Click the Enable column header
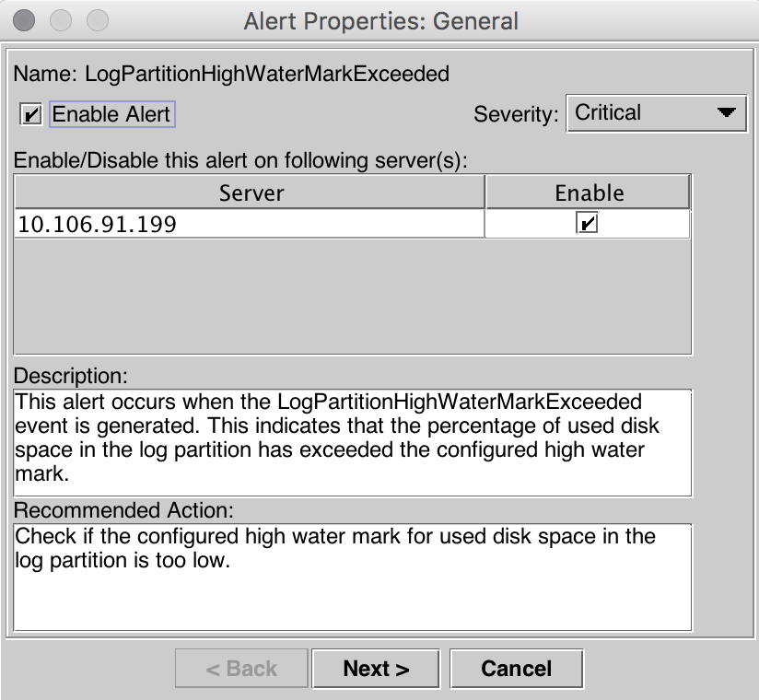Viewport: 759px width, 700px height. point(589,192)
